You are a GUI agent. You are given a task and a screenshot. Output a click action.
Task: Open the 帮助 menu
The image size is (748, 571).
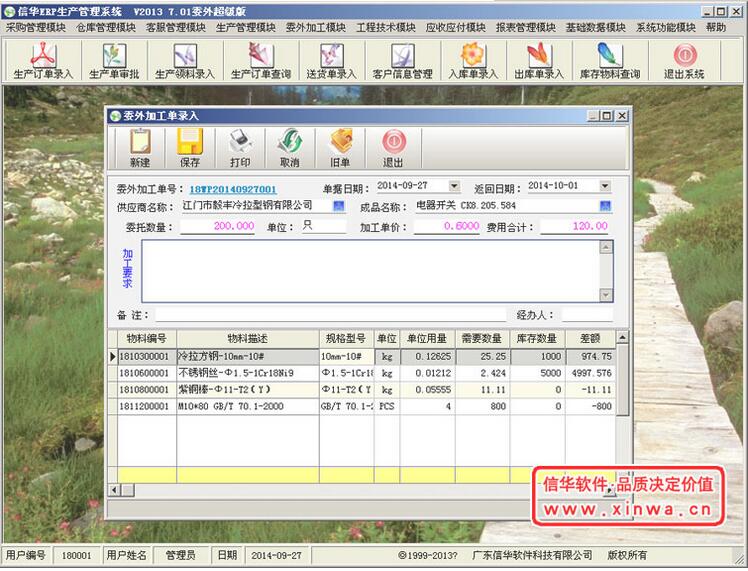click(716, 28)
